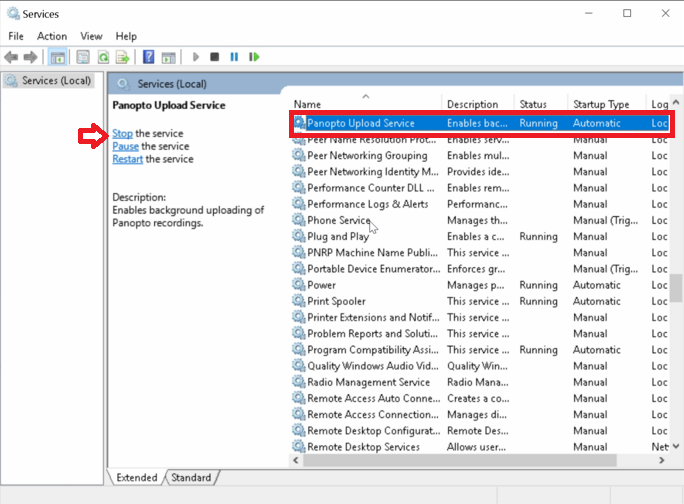Click the Stop Service square toolbar icon
Viewport: 684px width, 504px height.
click(215, 57)
